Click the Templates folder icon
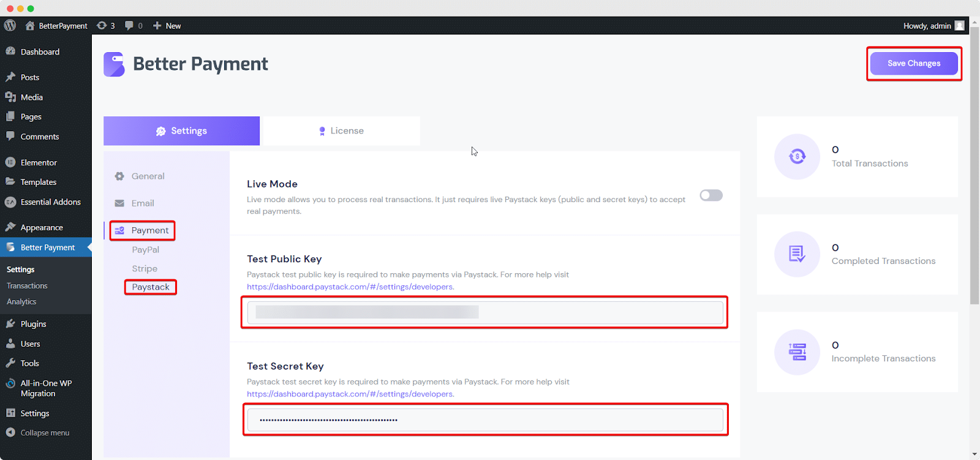Screen dimensions: 980x460 click(10, 181)
